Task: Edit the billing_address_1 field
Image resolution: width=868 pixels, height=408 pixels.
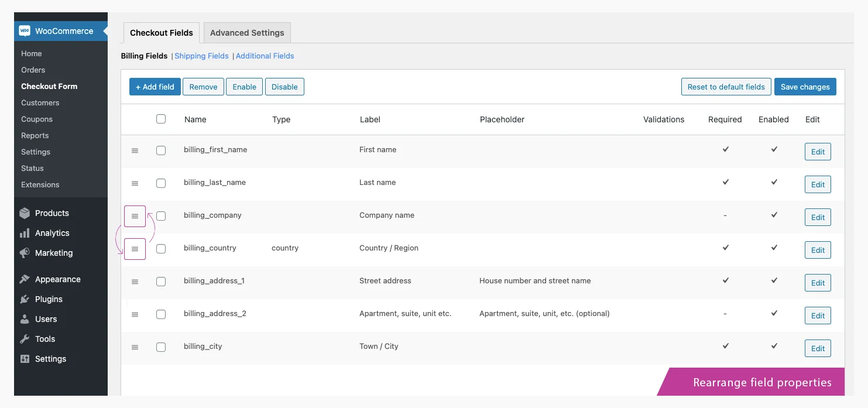Action: click(817, 282)
